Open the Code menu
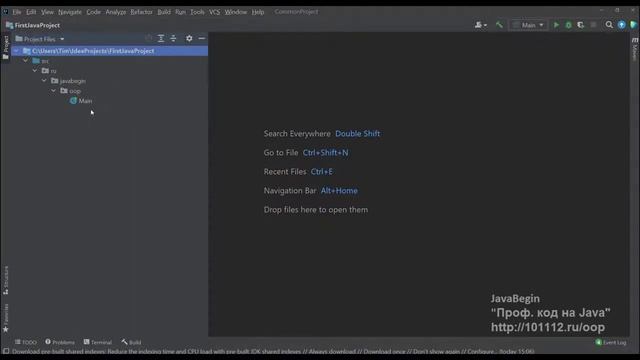The image size is (640, 360). click(x=93, y=12)
